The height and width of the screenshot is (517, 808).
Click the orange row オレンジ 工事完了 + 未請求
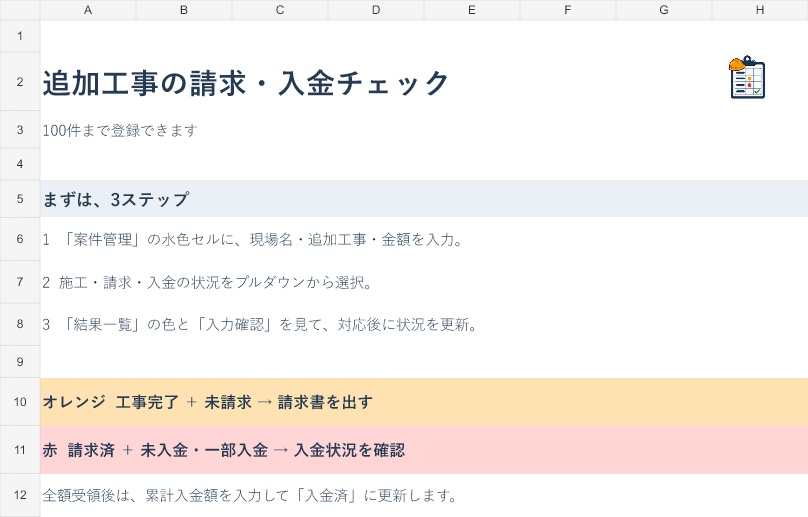coord(424,402)
